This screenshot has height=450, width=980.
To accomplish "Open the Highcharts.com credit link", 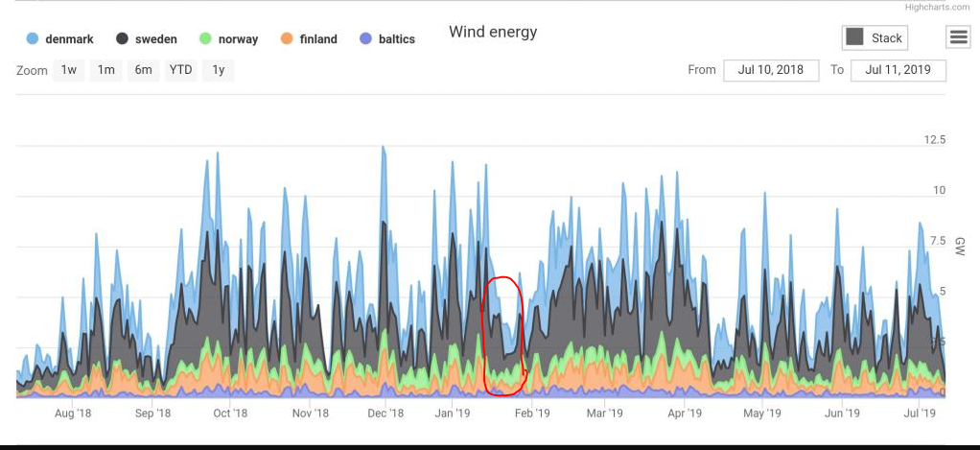I will pos(937,7).
